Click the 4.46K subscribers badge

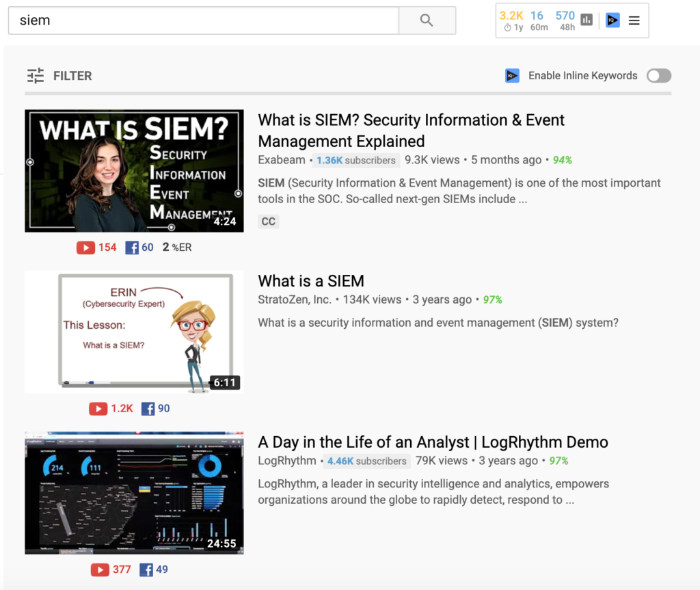pos(367,461)
